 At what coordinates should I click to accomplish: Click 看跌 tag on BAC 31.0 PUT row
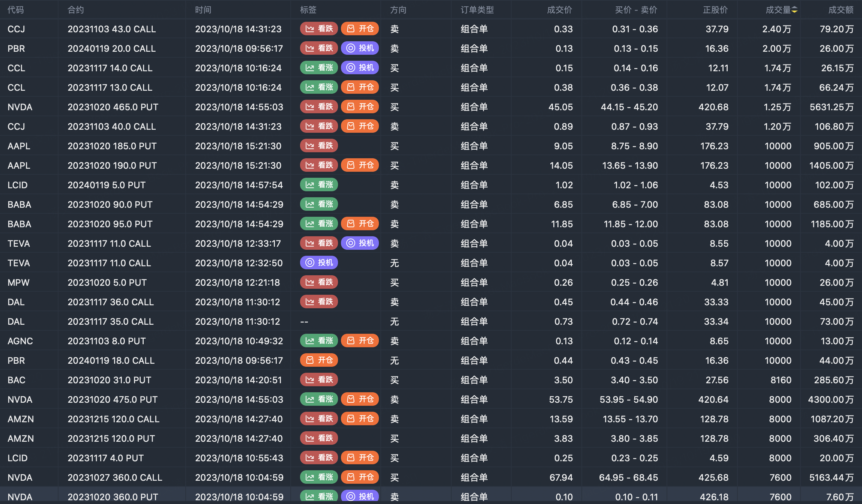tap(319, 380)
